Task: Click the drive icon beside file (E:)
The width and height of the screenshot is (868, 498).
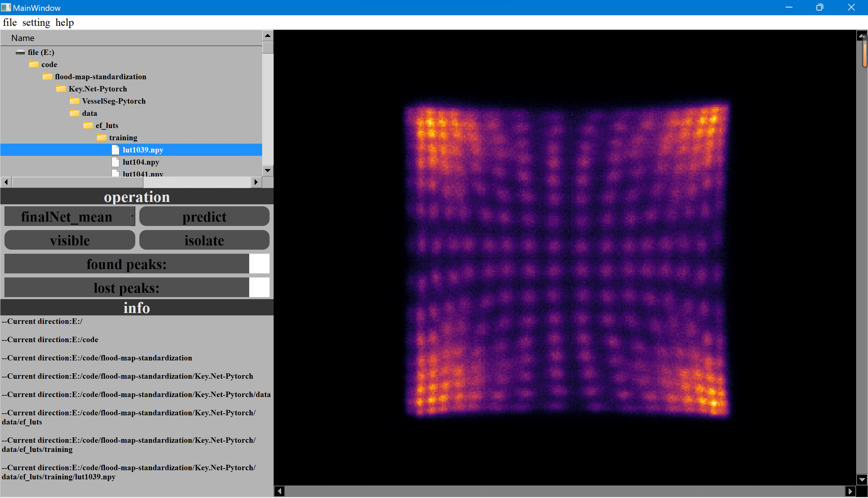Action: tap(20, 52)
